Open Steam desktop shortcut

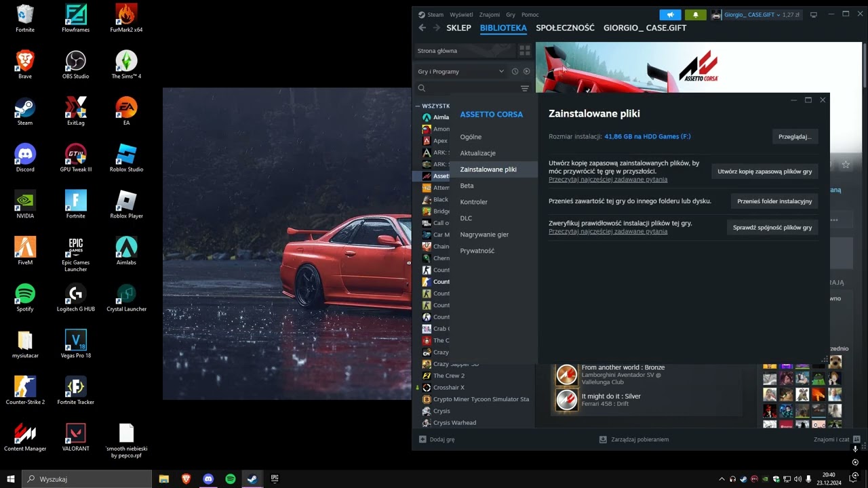25,112
